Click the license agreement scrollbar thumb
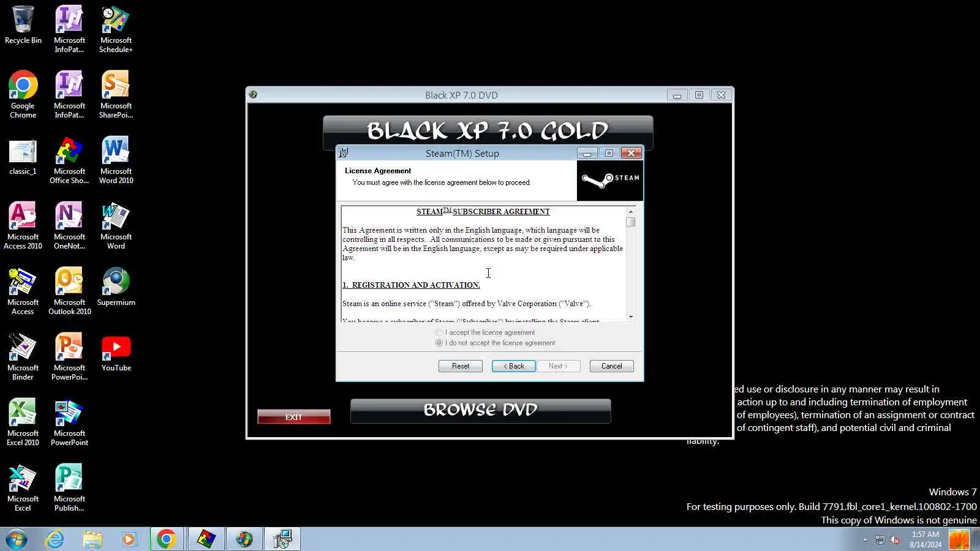Image resolution: width=980 pixels, height=551 pixels. tap(631, 222)
